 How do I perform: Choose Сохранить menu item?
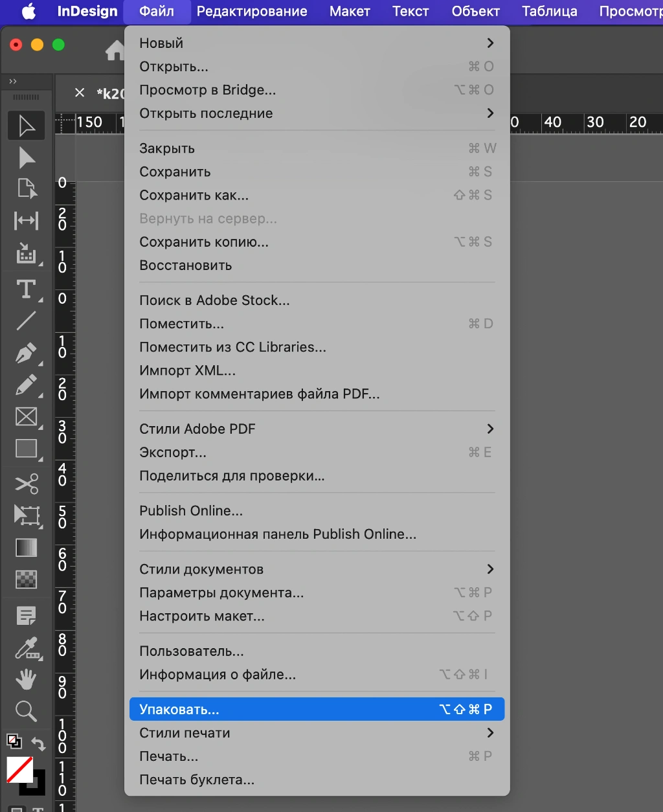pyautogui.click(x=317, y=172)
